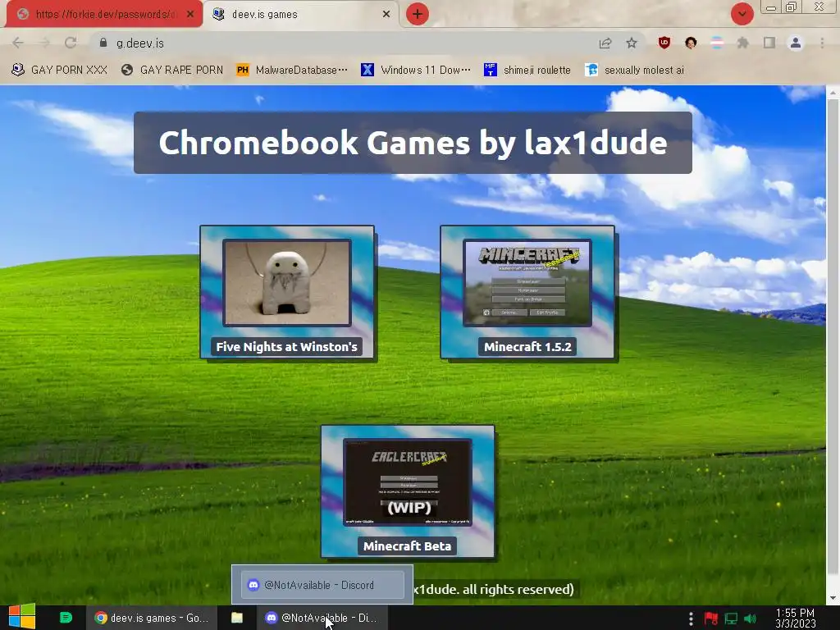Open the Extensions puzzle menu
Screen dimensions: 840x630
pos(742,43)
